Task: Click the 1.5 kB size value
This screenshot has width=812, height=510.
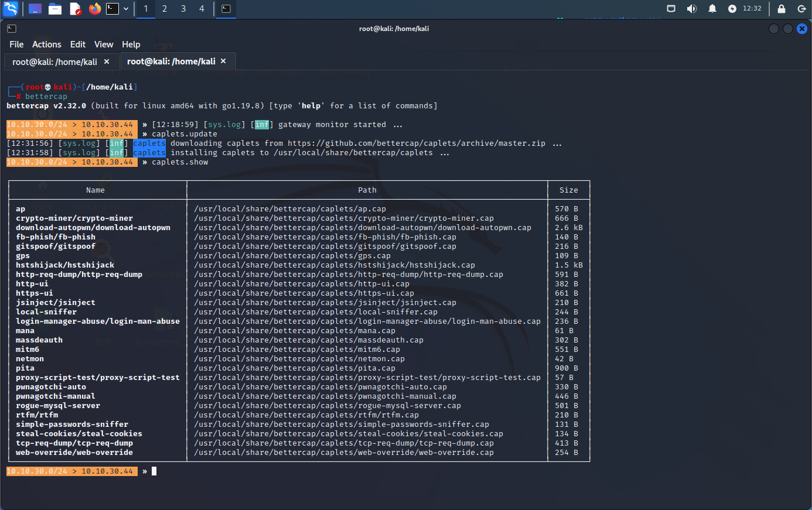Action: coord(569,265)
